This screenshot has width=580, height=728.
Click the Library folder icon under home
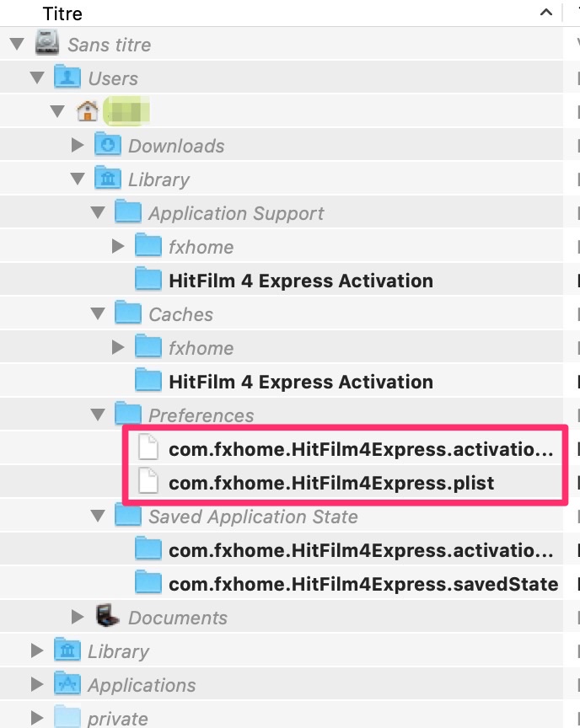point(108,177)
